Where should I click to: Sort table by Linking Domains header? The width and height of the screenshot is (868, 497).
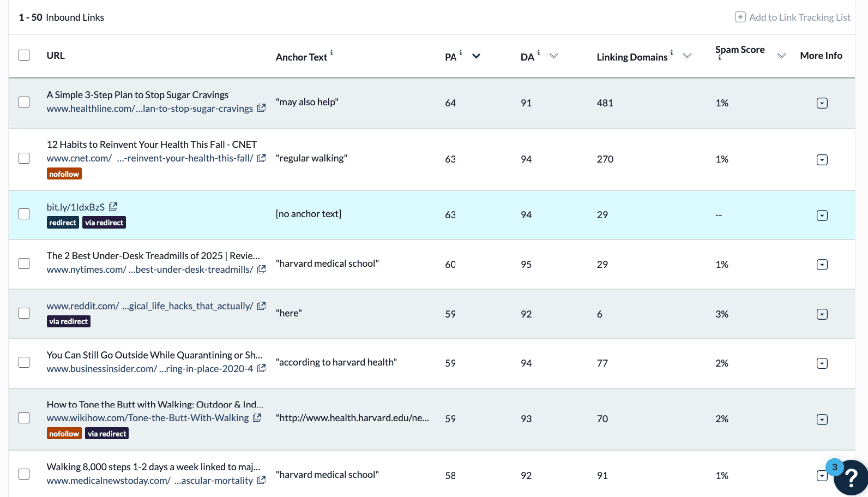632,57
